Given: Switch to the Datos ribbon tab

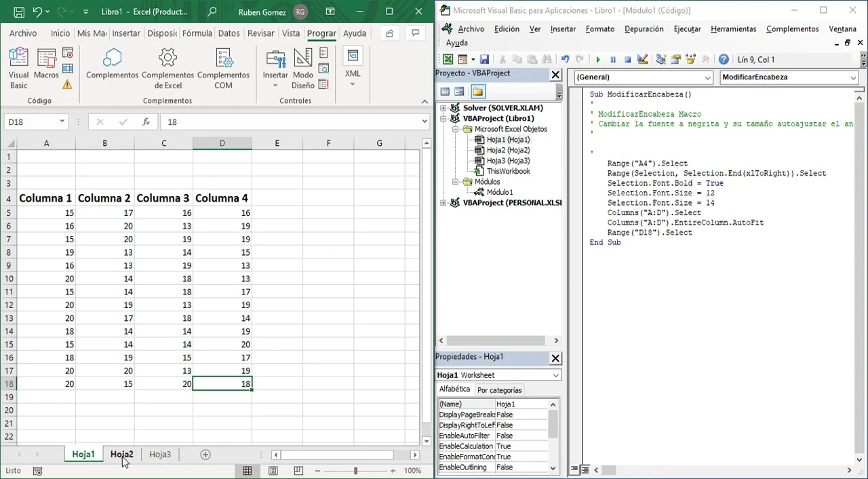Looking at the screenshot, I should (x=229, y=33).
